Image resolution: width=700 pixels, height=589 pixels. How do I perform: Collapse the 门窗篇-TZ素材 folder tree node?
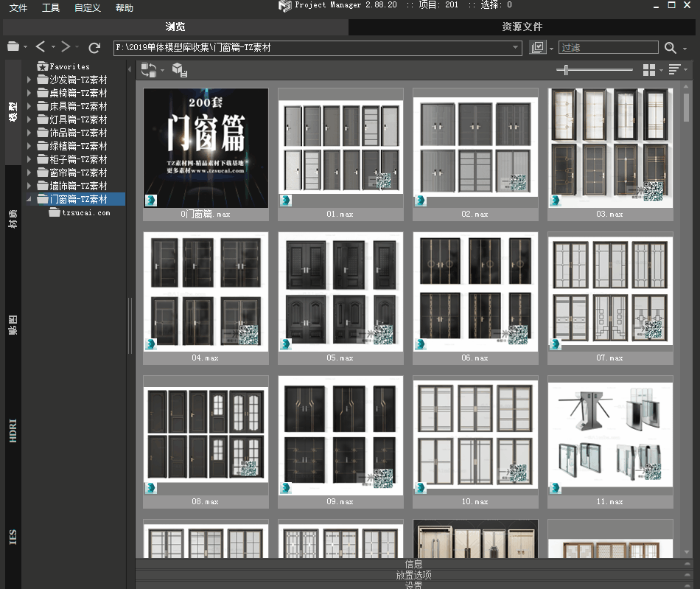tap(29, 199)
